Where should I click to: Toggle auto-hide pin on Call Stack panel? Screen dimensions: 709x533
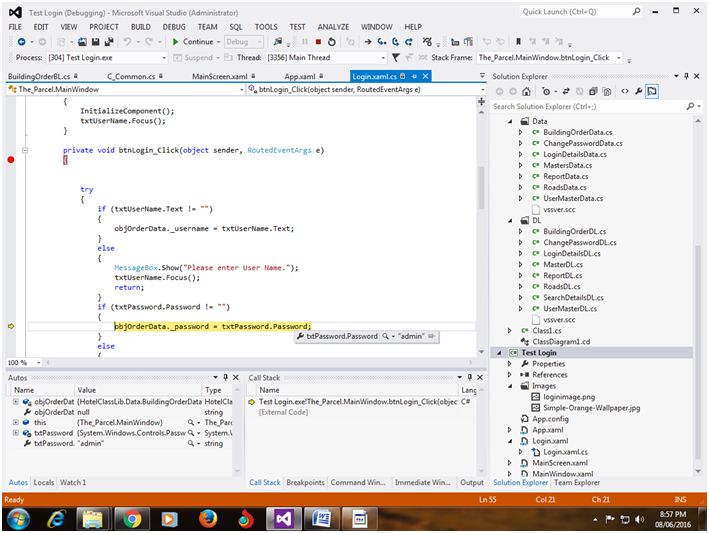pyautogui.click(x=468, y=378)
